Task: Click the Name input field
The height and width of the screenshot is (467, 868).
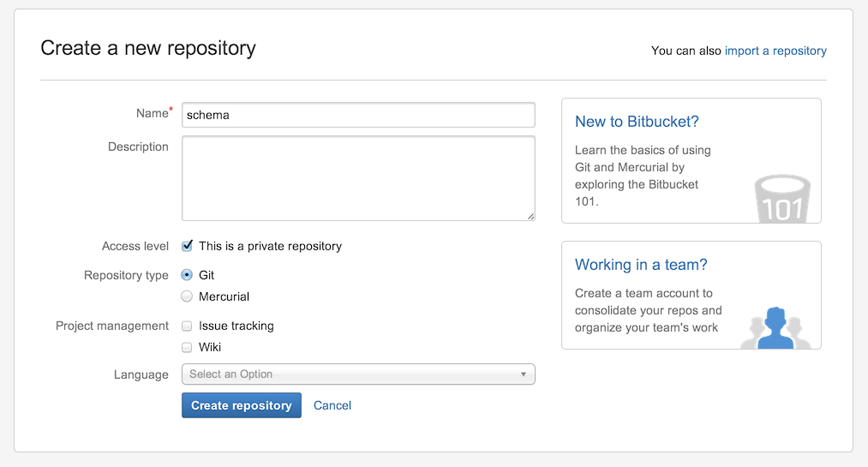Action: 358,115
